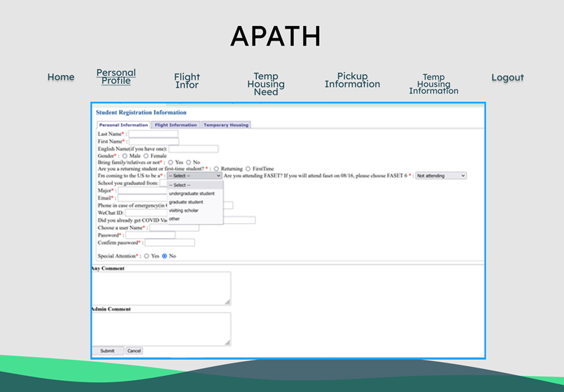The height and width of the screenshot is (392, 564).
Task: Click the English Name input field
Action: pos(194,148)
